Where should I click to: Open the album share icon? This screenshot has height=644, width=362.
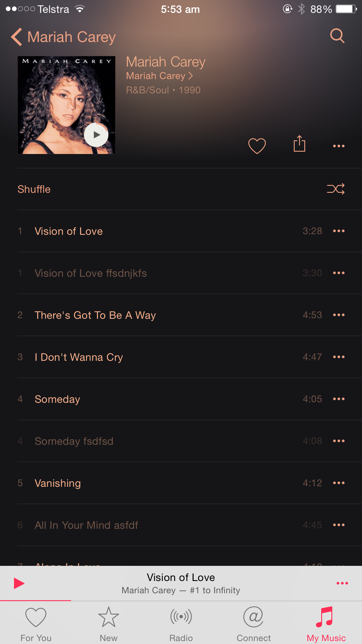(x=299, y=143)
